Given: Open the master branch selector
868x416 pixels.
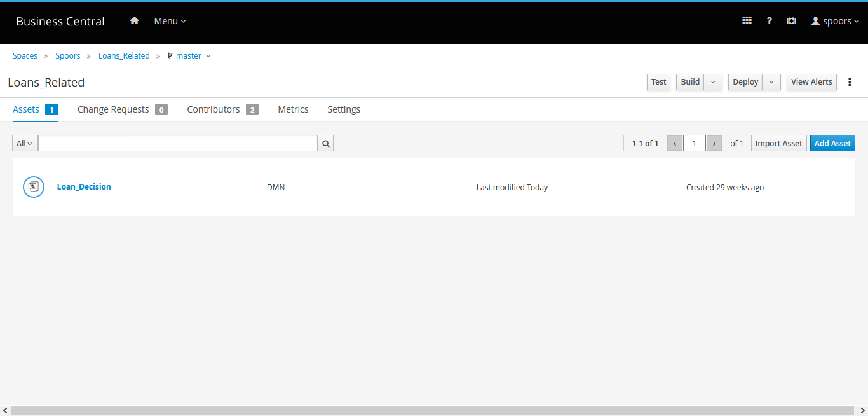Looking at the screenshot, I should [x=189, y=56].
